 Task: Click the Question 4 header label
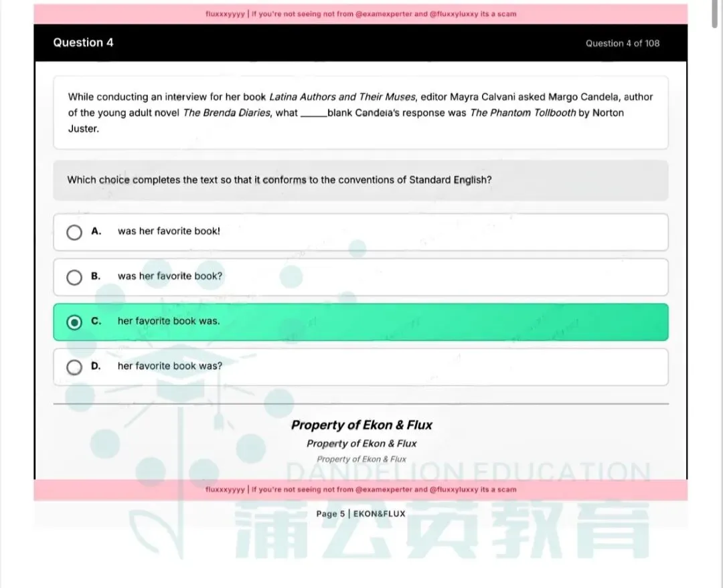point(83,42)
